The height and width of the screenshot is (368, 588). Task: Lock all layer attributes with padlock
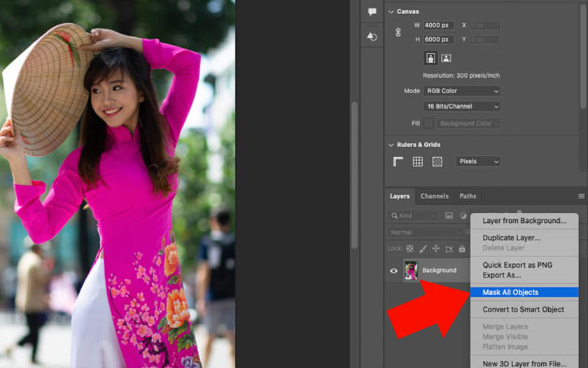[x=461, y=249]
